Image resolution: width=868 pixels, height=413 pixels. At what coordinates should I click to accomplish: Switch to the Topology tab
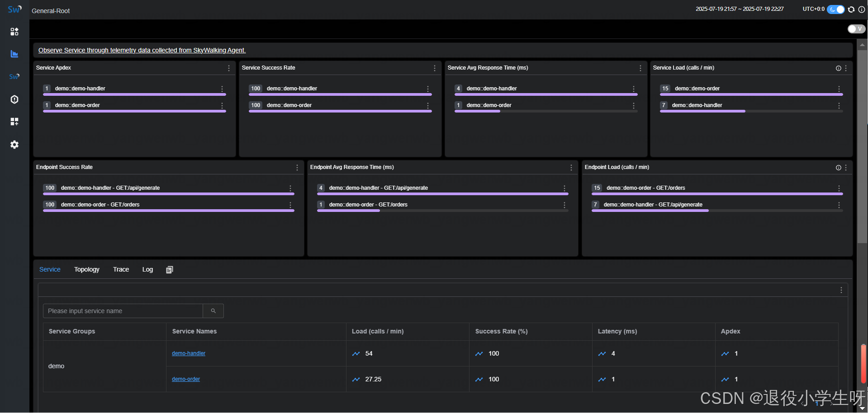(87, 269)
